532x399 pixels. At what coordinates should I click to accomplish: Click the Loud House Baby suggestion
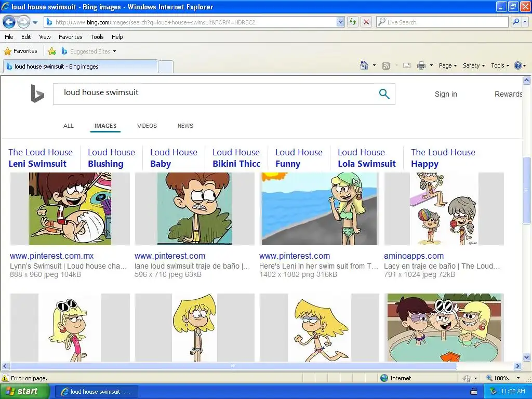(x=174, y=158)
